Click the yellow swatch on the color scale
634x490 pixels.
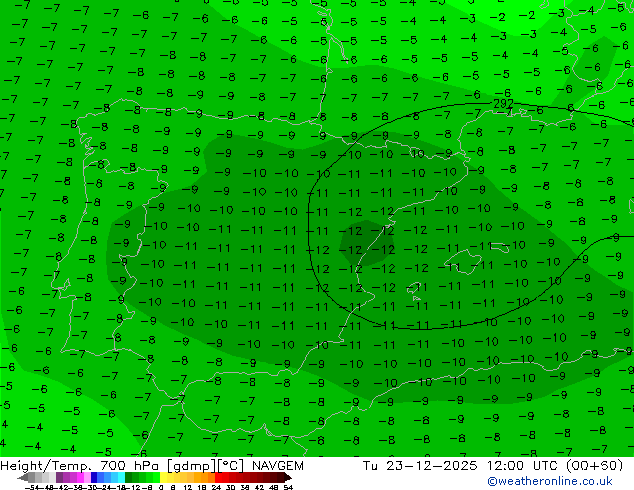click(163, 477)
